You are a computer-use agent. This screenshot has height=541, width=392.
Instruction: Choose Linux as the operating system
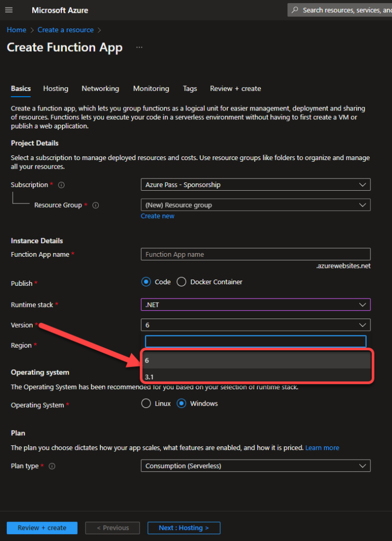[x=146, y=403]
